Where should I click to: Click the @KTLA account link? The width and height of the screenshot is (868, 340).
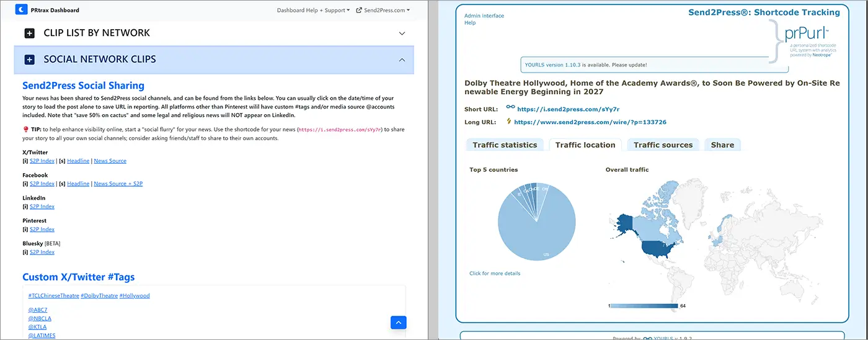click(x=37, y=327)
